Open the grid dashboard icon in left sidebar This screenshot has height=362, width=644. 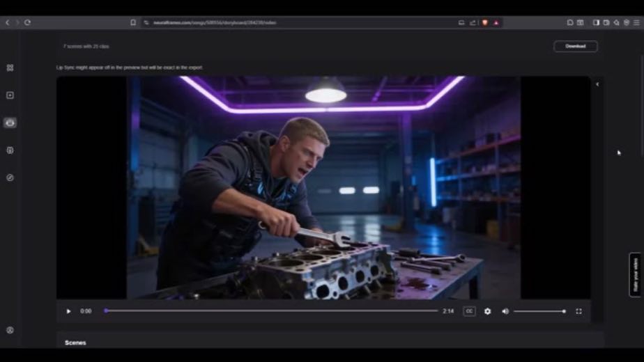coord(10,68)
